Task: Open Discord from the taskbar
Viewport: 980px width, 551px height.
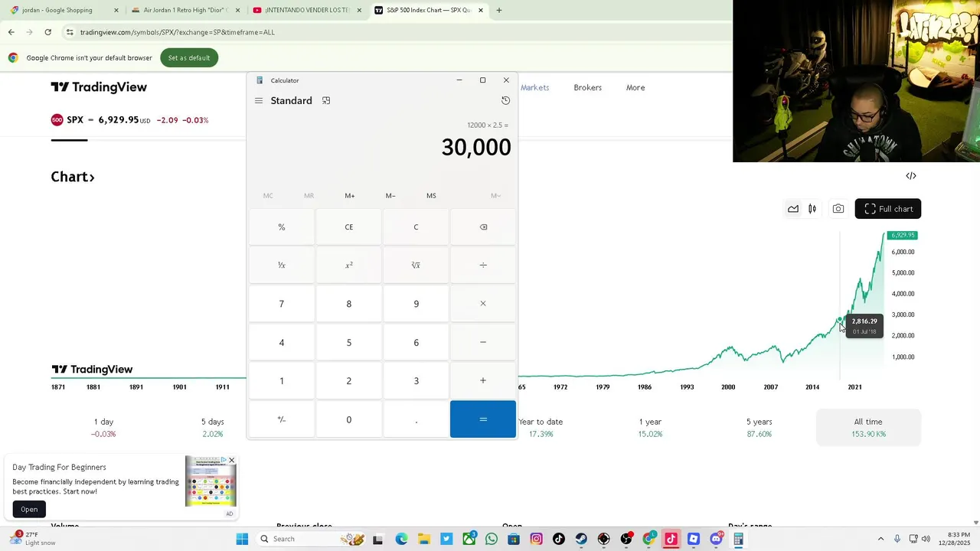Action: tap(716, 540)
